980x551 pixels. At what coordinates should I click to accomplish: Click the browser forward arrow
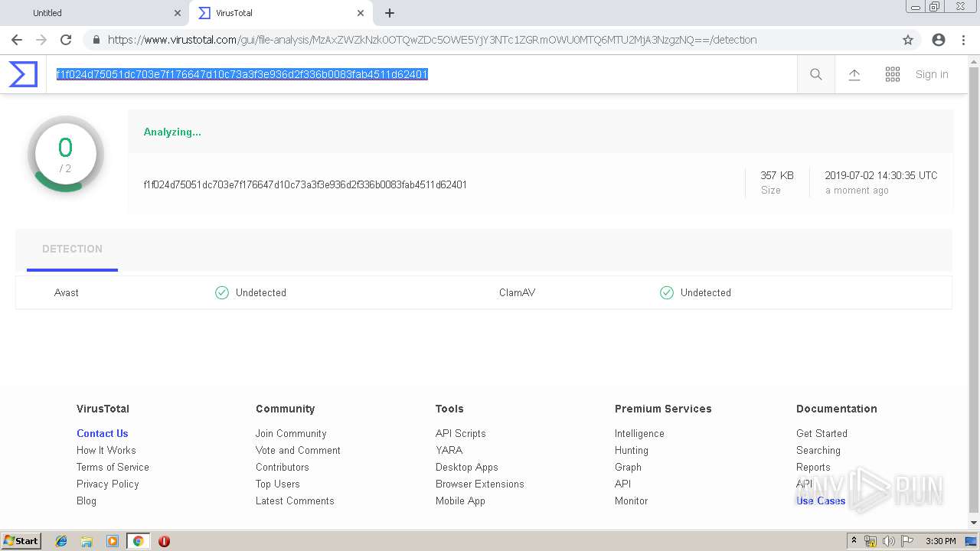[x=41, y=40]
